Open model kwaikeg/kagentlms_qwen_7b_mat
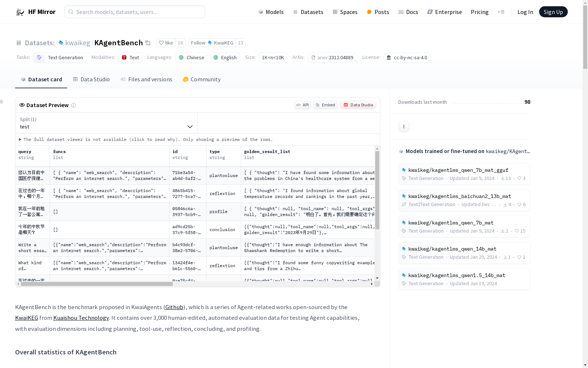Viewport: 588px width, 368px height. [x=464, y=227]
